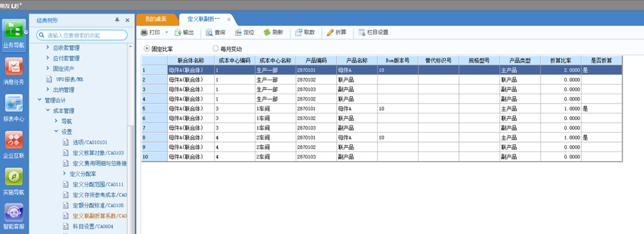Click the 联合体名称 column header
Image resolution: width=644 pixels, height=234 pixels.
point(191,61)
